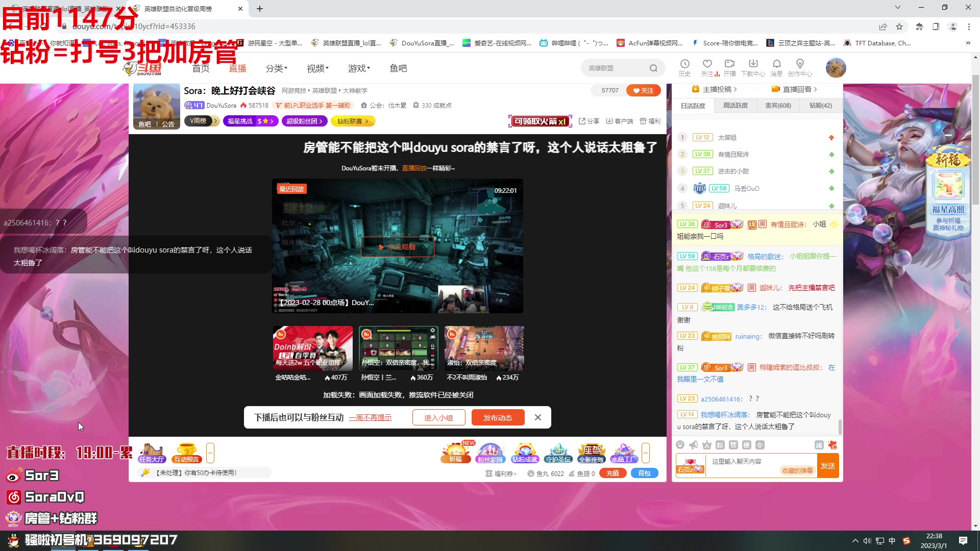
Task: Open the 孙悟空 stream thumbnail
Action: point(398,348)
